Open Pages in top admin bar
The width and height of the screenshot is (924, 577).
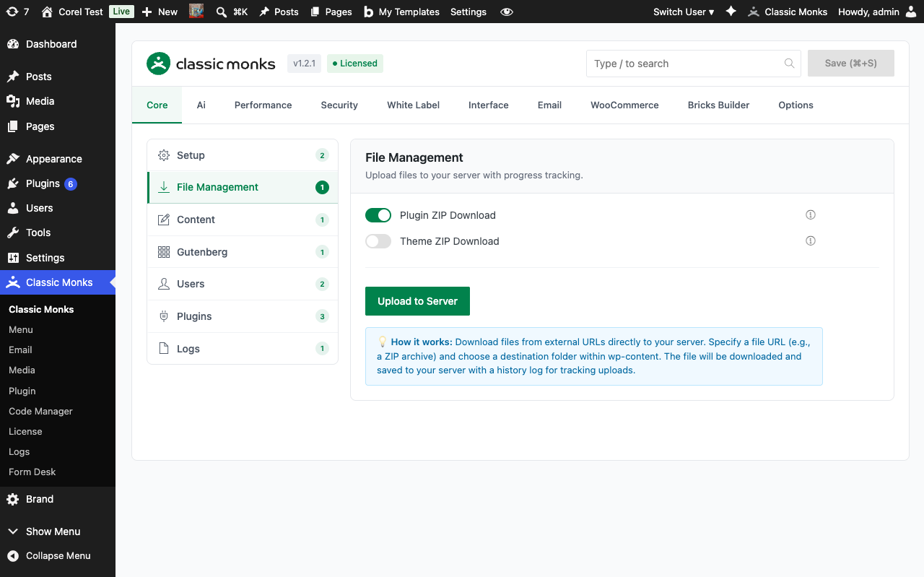(x=331, y=12)
